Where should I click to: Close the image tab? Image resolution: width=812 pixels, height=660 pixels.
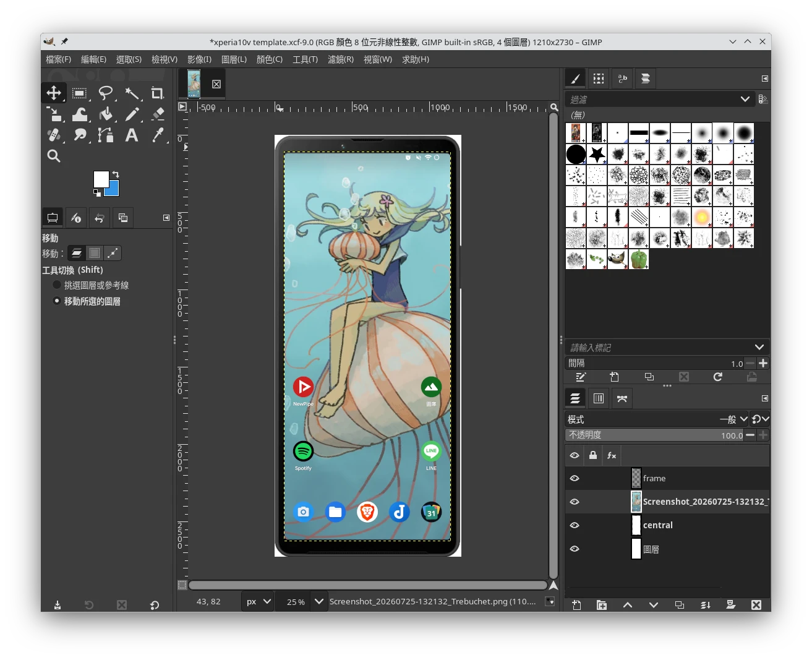point(216,84)
